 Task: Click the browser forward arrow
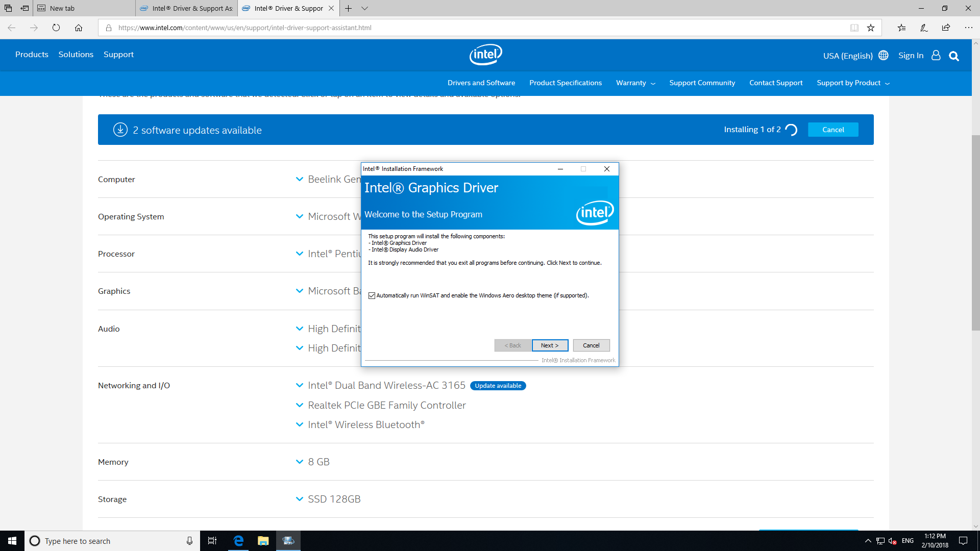click(34, 28)
